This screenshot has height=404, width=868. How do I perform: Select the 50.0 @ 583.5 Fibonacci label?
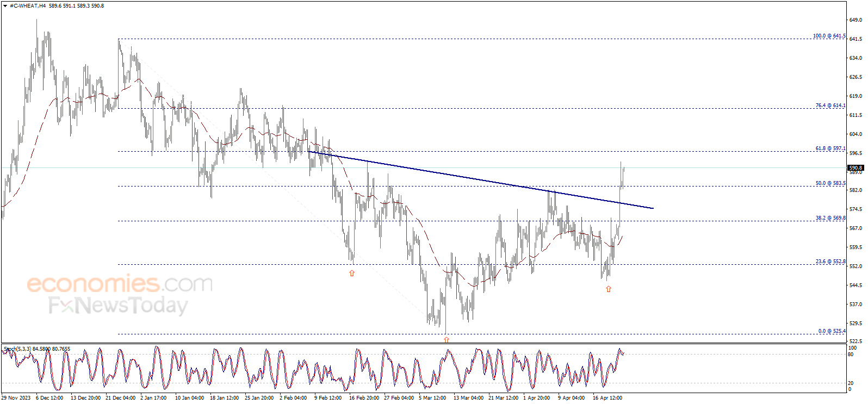pos(830,183)
